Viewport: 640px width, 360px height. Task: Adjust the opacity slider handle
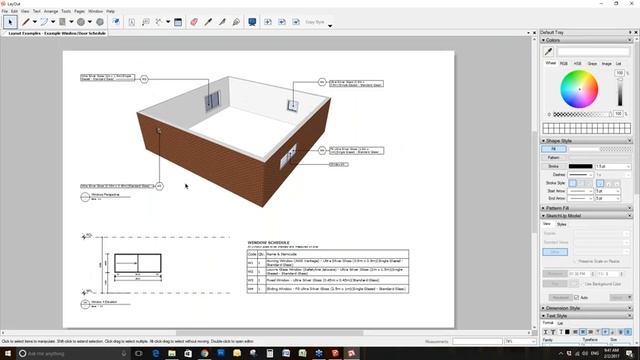610,115
